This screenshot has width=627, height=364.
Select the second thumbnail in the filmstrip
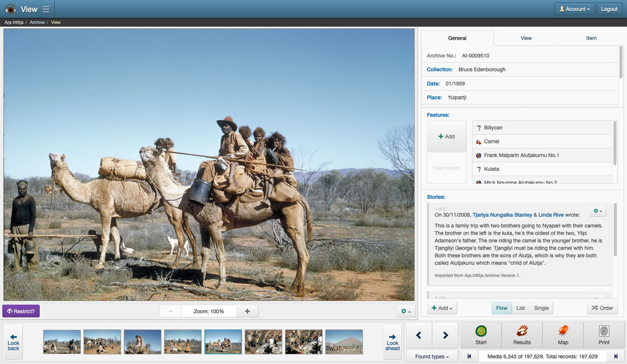pos(102,342)
